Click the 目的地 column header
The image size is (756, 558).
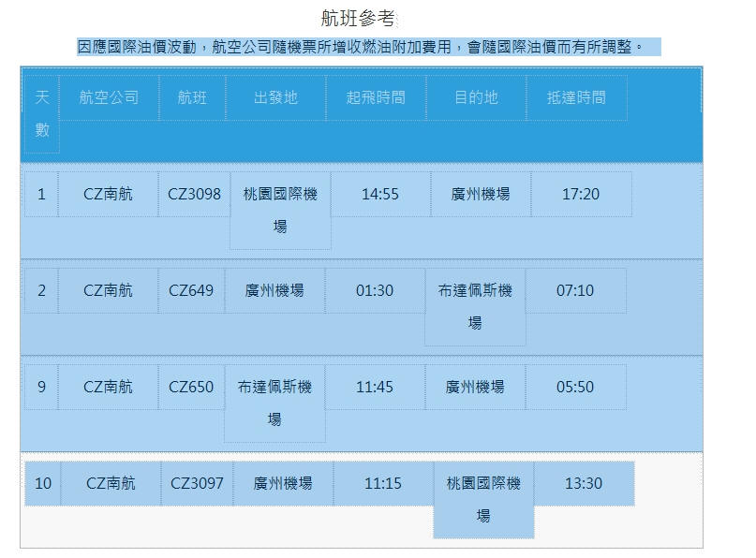[476, 97]
